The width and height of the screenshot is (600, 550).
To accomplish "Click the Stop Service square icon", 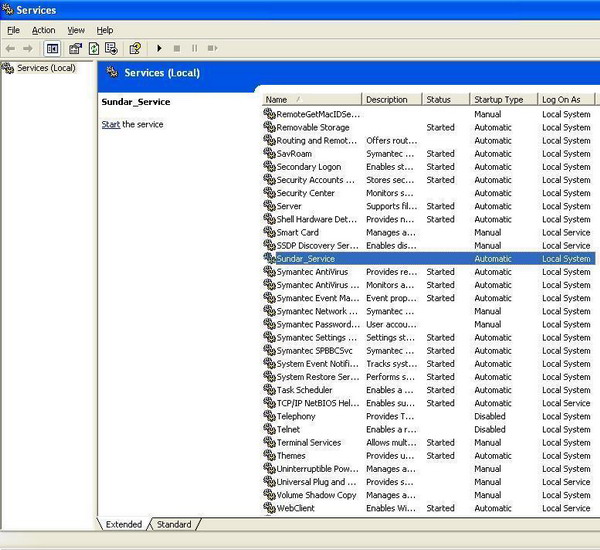I will pos(177,49).
